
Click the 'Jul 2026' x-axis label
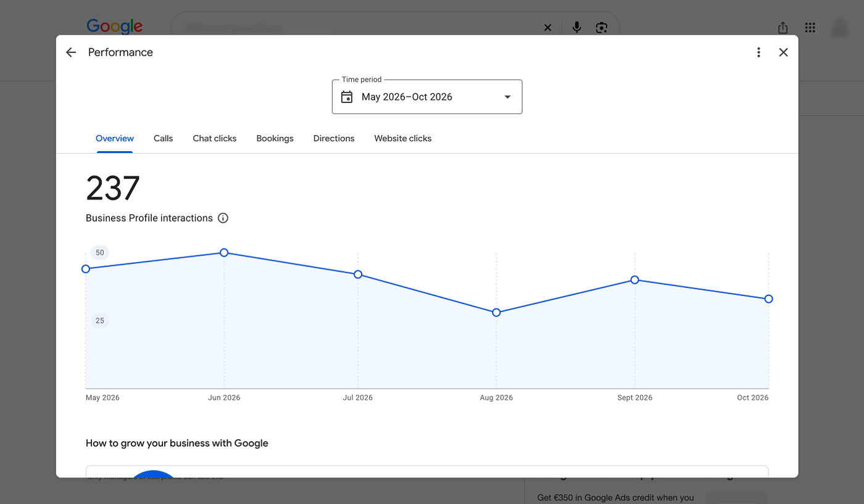coord(358,398)
